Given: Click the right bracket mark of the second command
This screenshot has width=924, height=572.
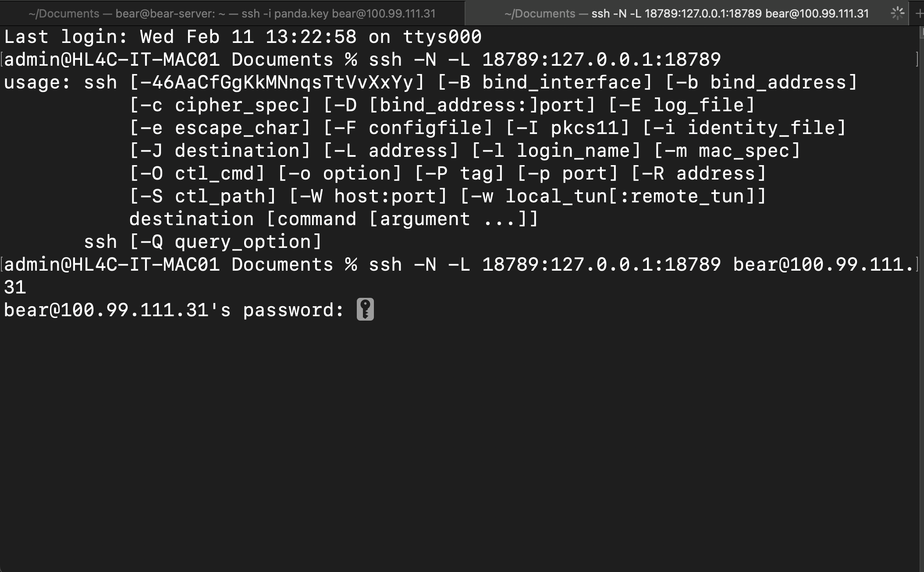Looking at the screenshot, I should [x=917, y=265].
